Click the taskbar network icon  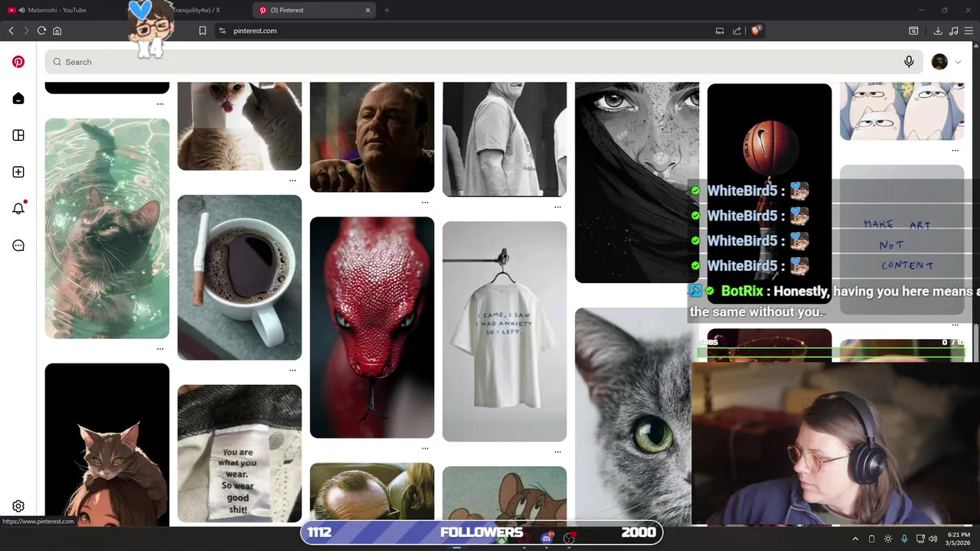tap(920, 539)
